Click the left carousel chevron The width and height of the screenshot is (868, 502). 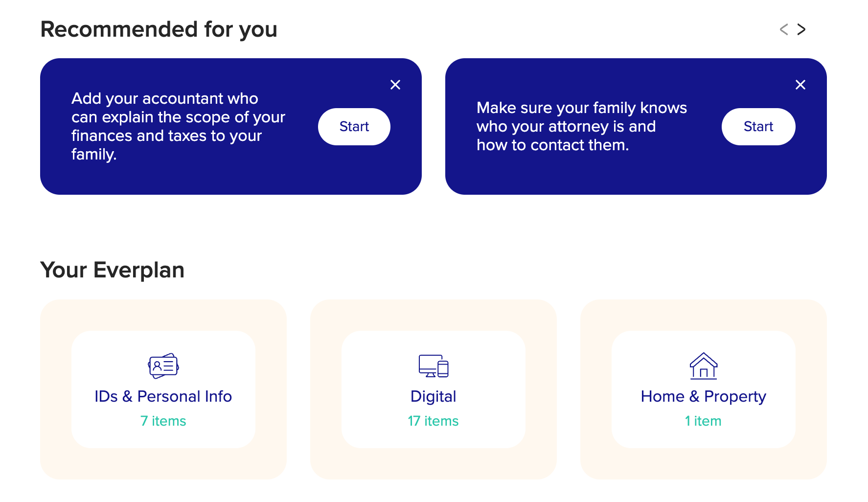(x=783, y=29)
